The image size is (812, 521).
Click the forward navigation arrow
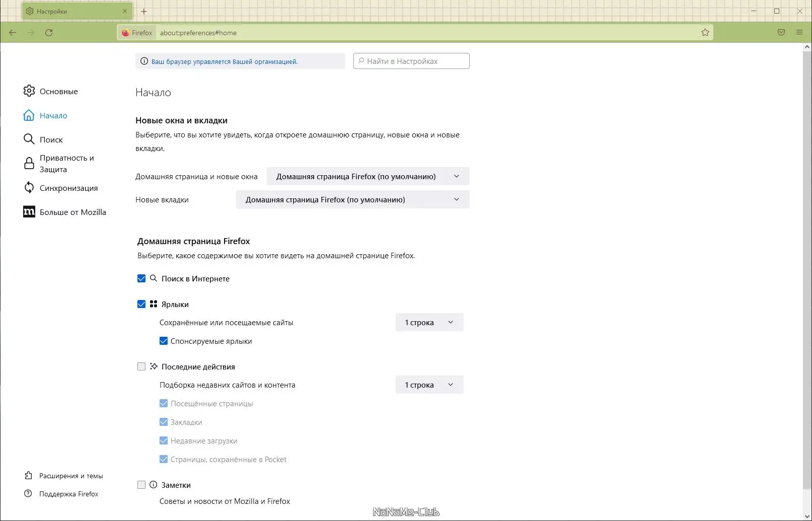(x=31, y=33)
